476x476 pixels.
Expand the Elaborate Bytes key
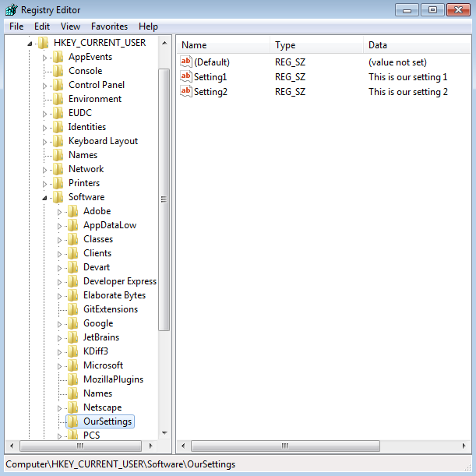tap(59, 296)
